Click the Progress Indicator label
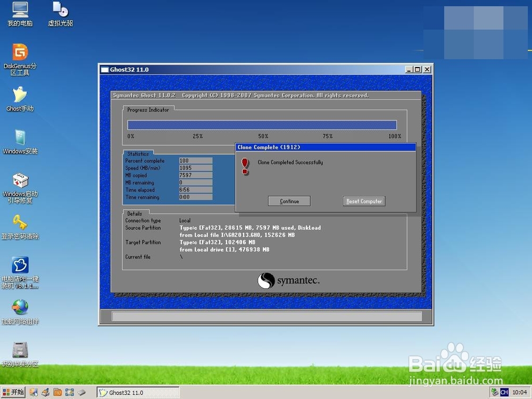 148,110
